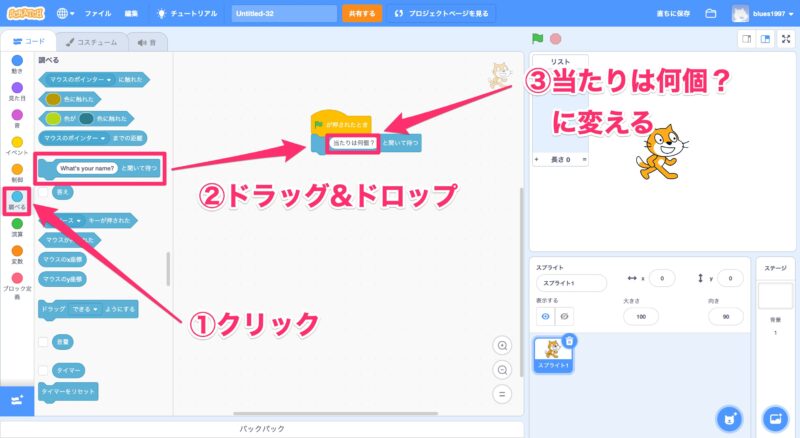Zoom out on the code workspace
This screenshot has width=800, height=438.
[503, 369]
